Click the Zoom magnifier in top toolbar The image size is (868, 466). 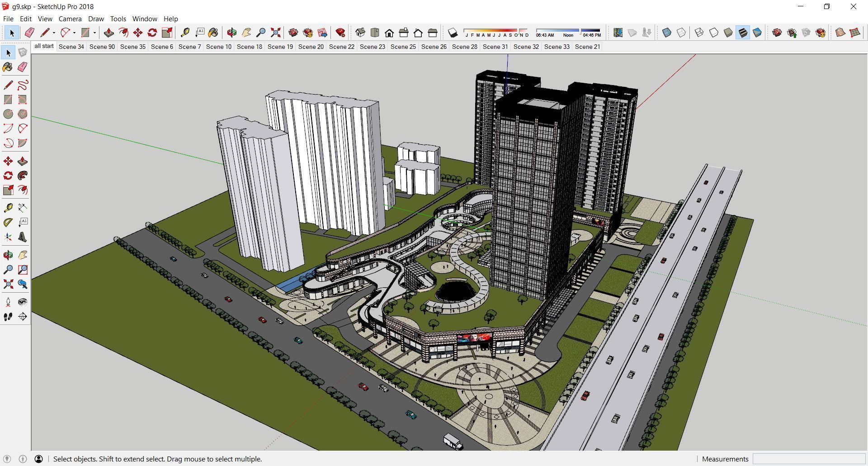[x=261, y=33]
